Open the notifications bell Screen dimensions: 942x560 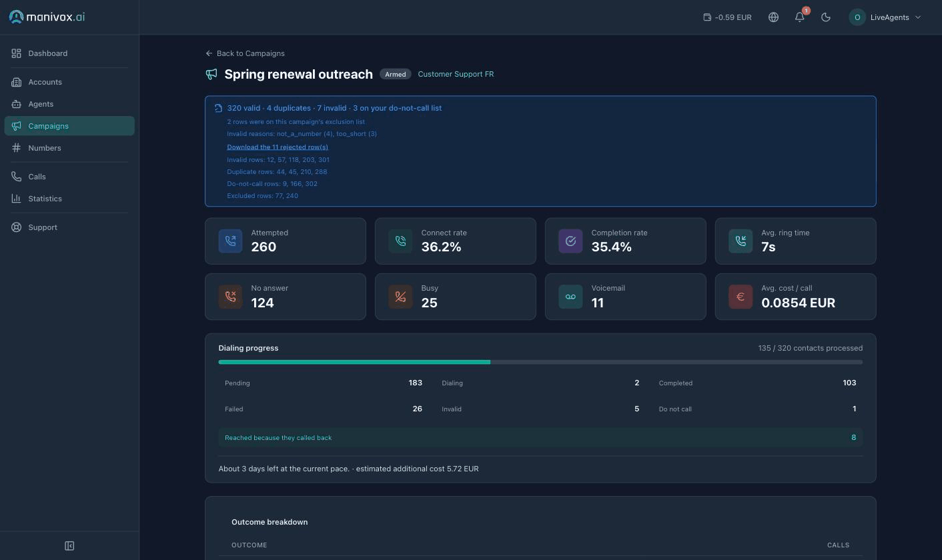(800, 17)
